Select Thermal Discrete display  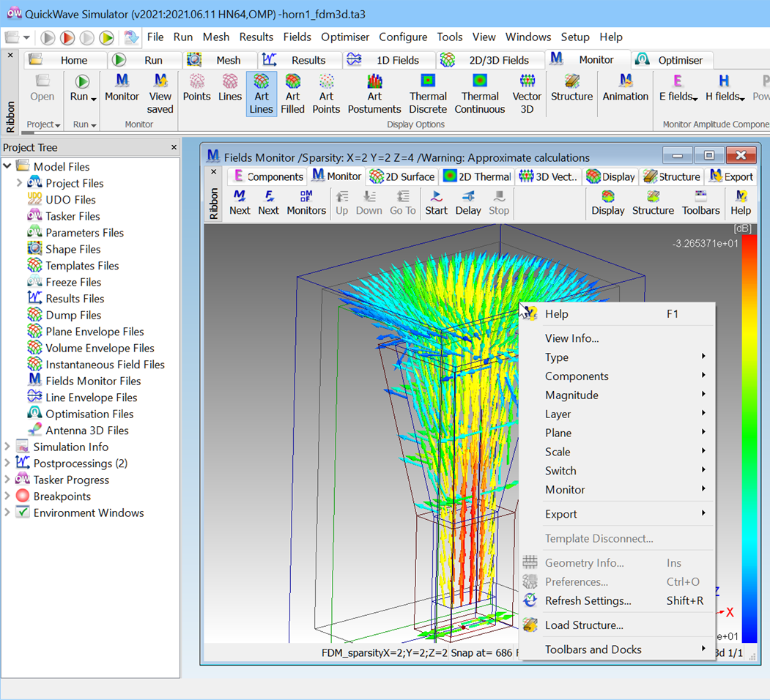tap(428, 94)
